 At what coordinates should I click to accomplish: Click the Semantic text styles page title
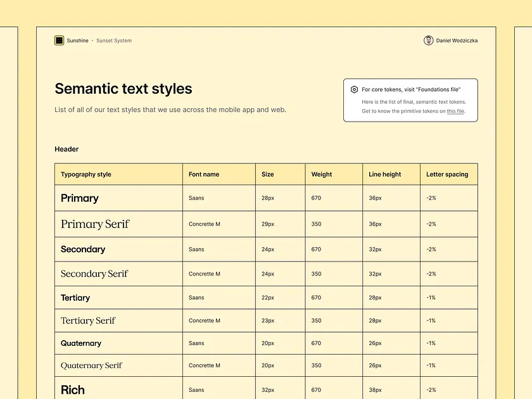[x=123, y=89]
